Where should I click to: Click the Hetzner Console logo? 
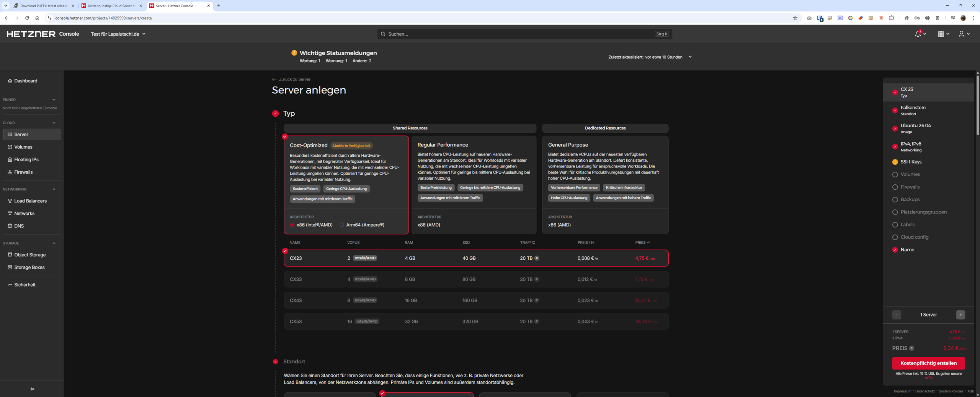point(43,34)
